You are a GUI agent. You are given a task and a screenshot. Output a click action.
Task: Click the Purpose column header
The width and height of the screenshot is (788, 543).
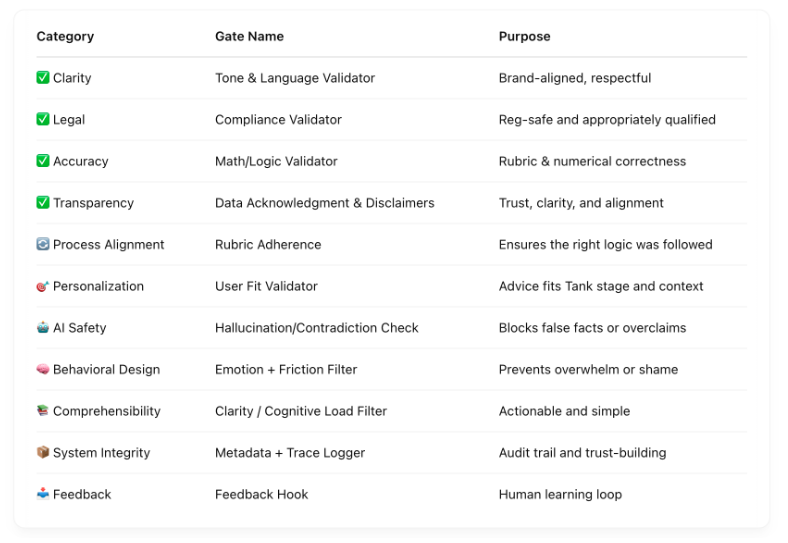coord(524,36)
